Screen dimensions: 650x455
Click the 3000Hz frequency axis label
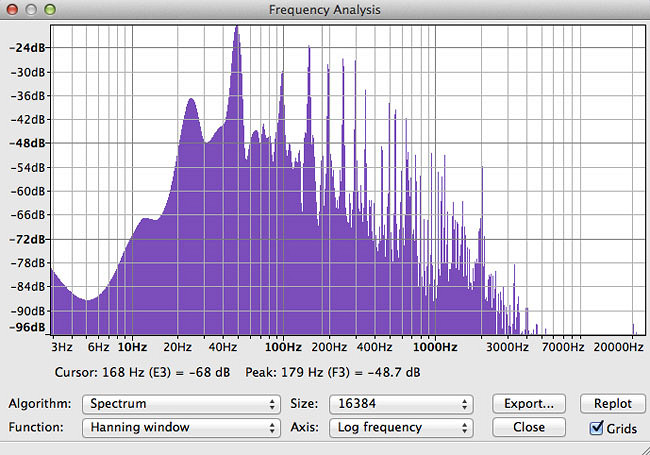(x=507, y=347)
